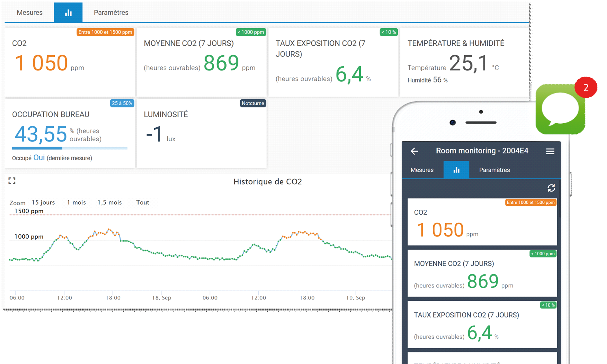Click the phone's '< 10 %' badge
The width and height of the screenshot is (607, 364).
(548, 305)
